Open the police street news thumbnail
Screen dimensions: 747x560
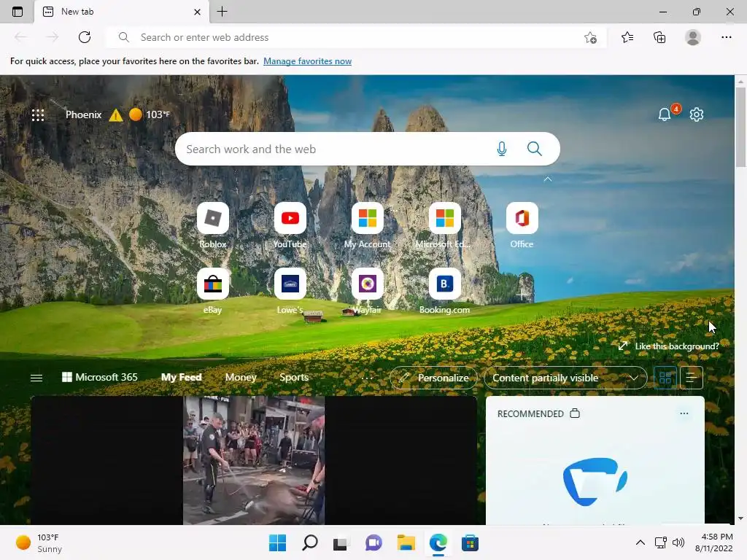tap(253, 461)
